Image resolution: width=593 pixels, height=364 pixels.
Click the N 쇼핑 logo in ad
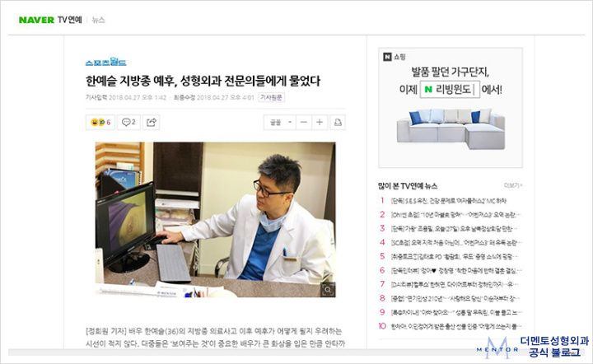[x=395, y=57]
